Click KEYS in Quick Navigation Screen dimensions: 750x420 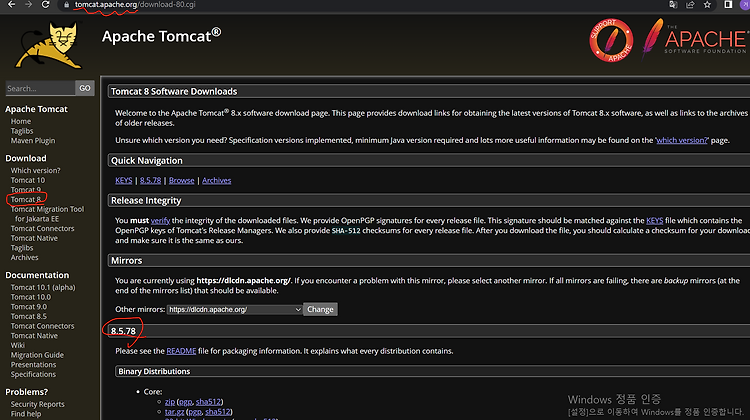click(x=123, y=180)
